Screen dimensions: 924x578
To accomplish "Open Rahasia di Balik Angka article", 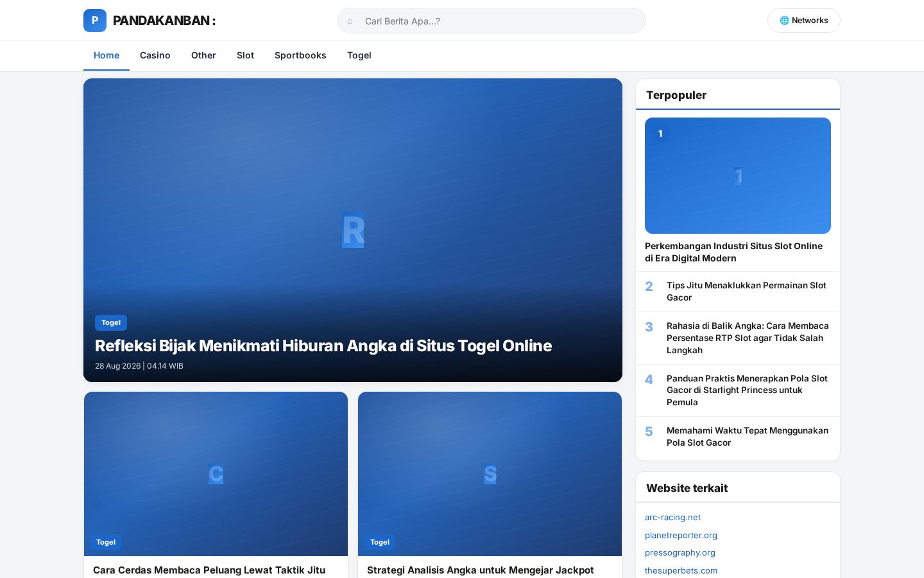I will click(x=748, y=338).
